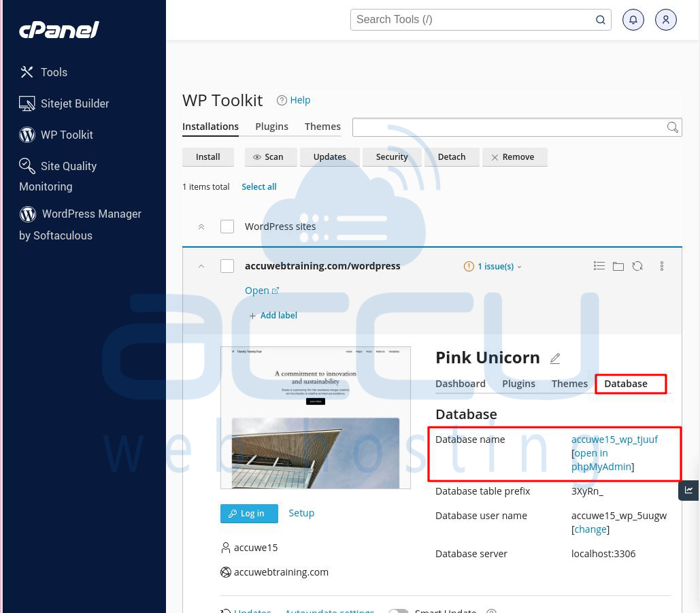Open the Themes tab under Pink Unicorn

[569, 384]
